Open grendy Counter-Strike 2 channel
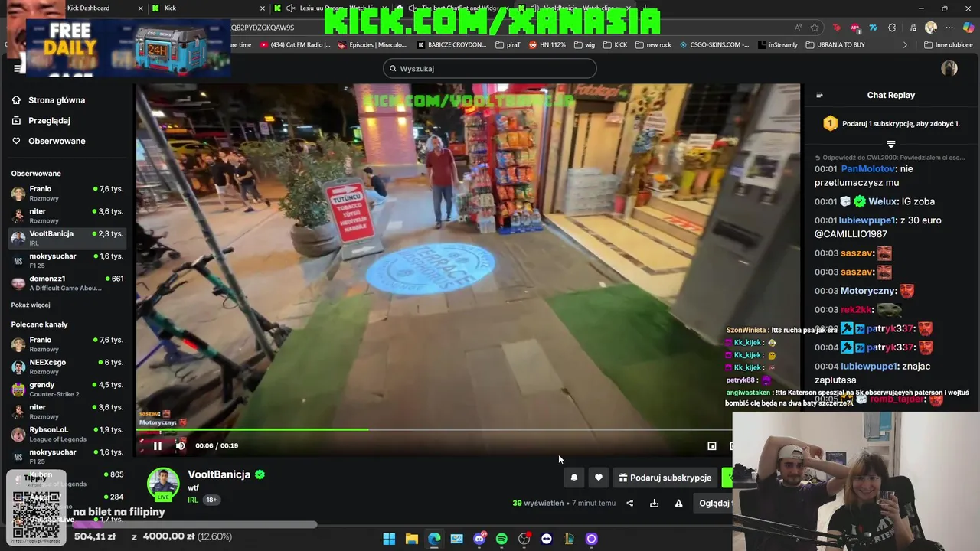 pyautogui.click(x=67, y=389)
